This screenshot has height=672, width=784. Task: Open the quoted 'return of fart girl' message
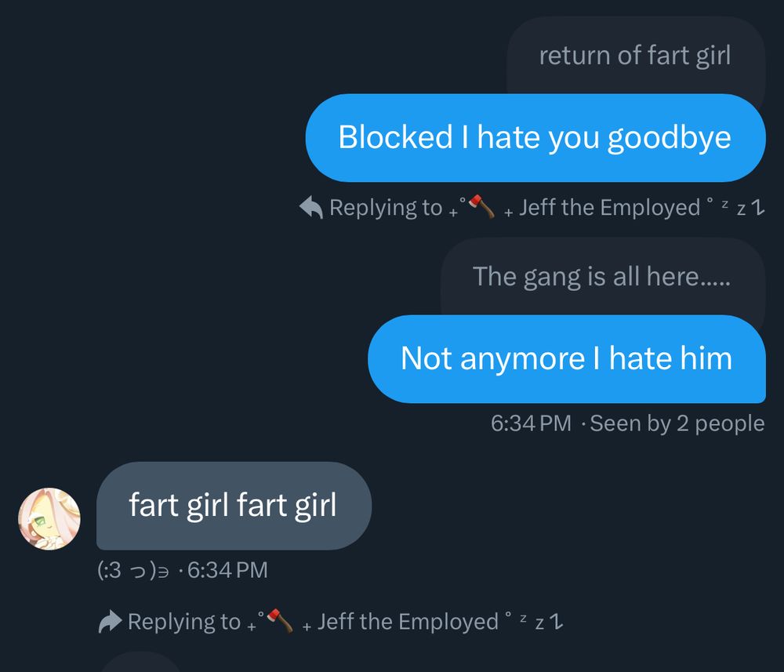636,55
